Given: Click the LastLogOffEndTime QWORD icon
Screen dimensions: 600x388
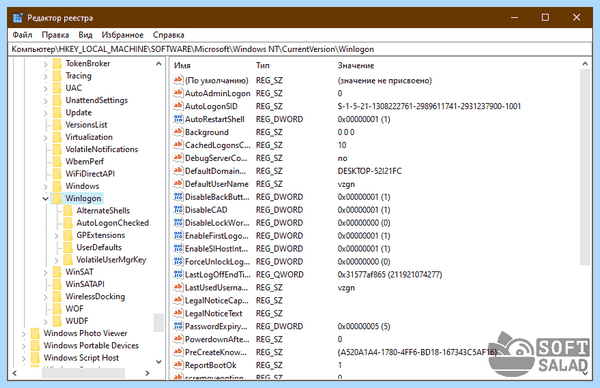Looking at the screenshot, I should (x=178, y=274).
